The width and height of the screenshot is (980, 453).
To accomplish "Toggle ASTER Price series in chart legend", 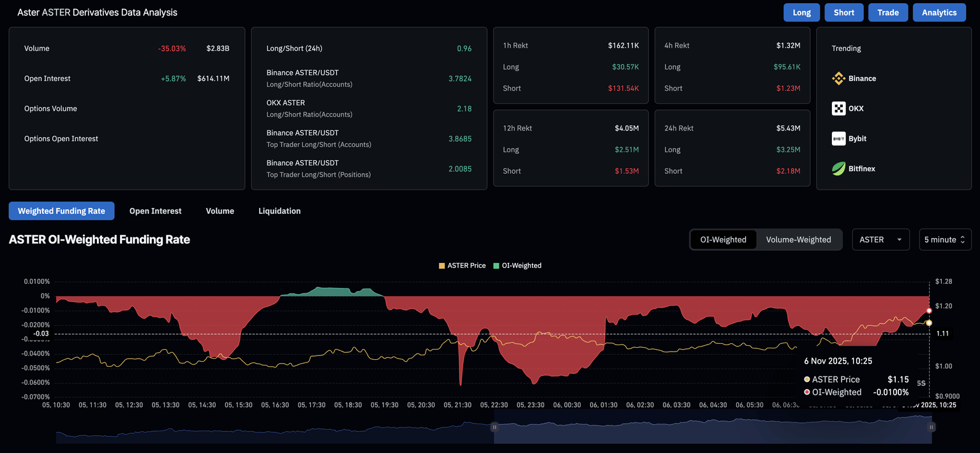I will pos(462,265).
